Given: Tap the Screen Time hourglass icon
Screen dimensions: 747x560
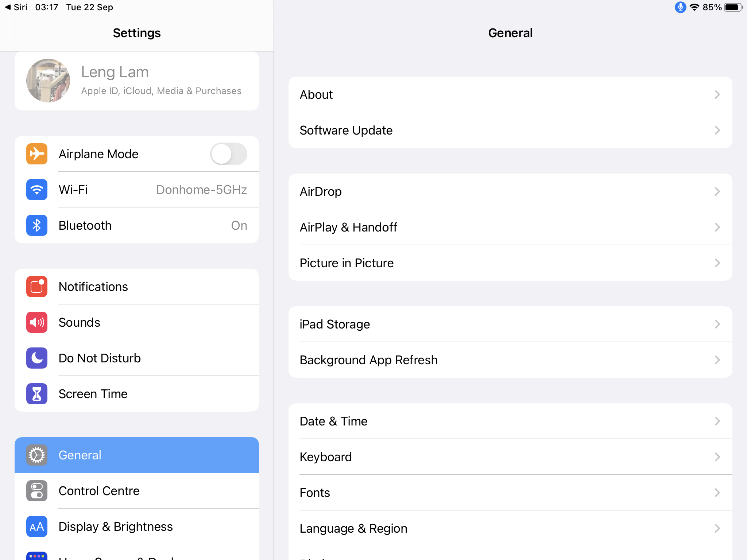Looking at the screenshot, I should pyautogui.click(x=37, y=394).
